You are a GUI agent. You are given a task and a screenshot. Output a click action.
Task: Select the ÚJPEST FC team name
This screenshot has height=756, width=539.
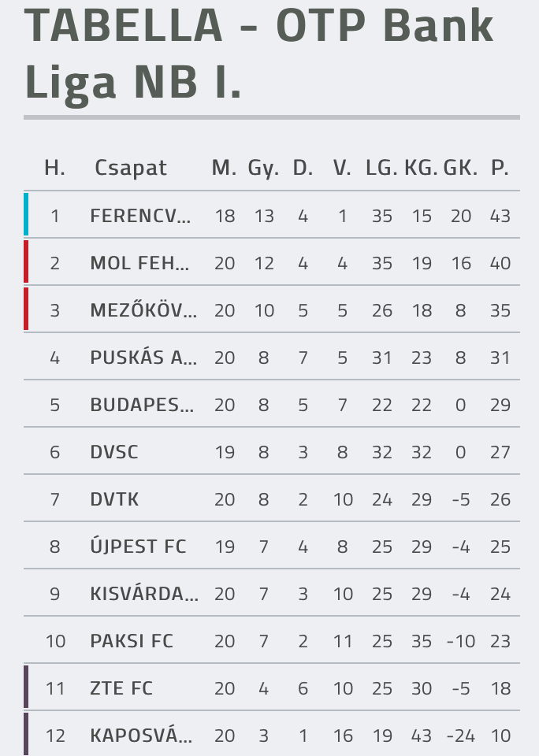[x=138, y=546]
